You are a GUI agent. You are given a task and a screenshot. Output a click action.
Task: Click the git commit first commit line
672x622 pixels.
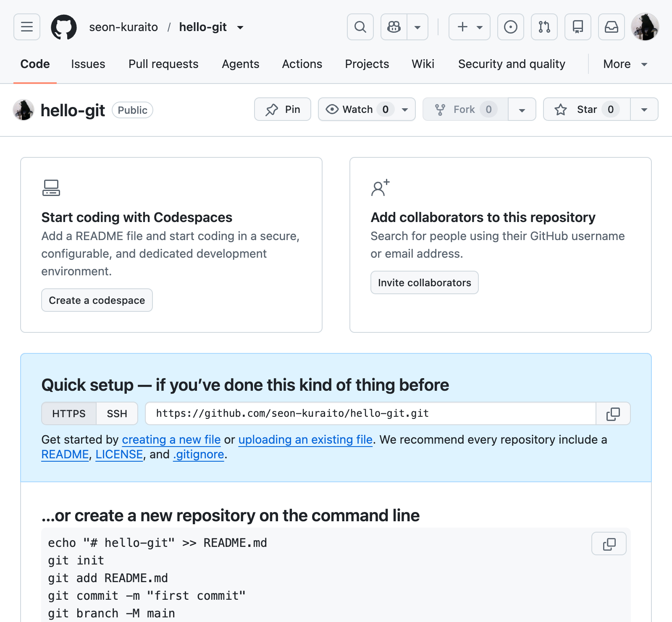147,596
